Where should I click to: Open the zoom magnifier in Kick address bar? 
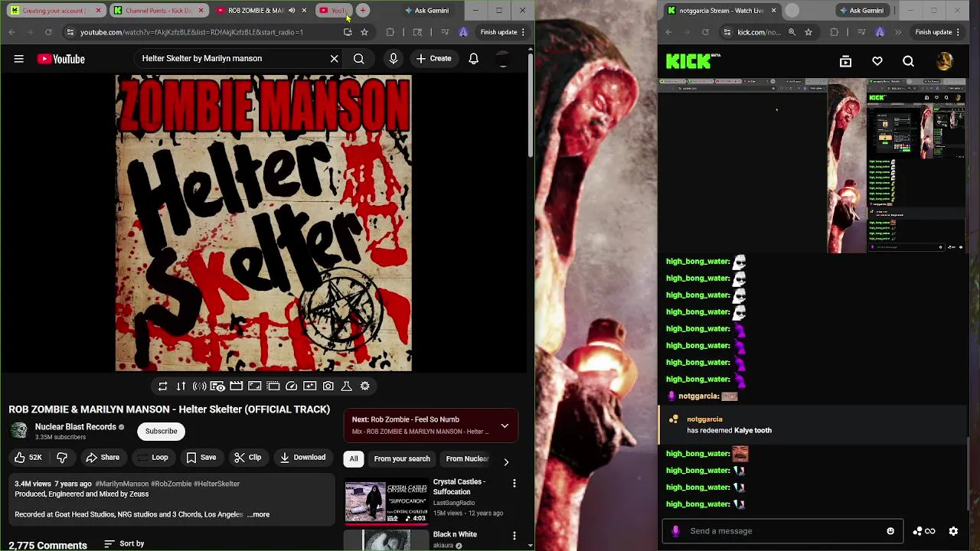click(x=792, y=32)
